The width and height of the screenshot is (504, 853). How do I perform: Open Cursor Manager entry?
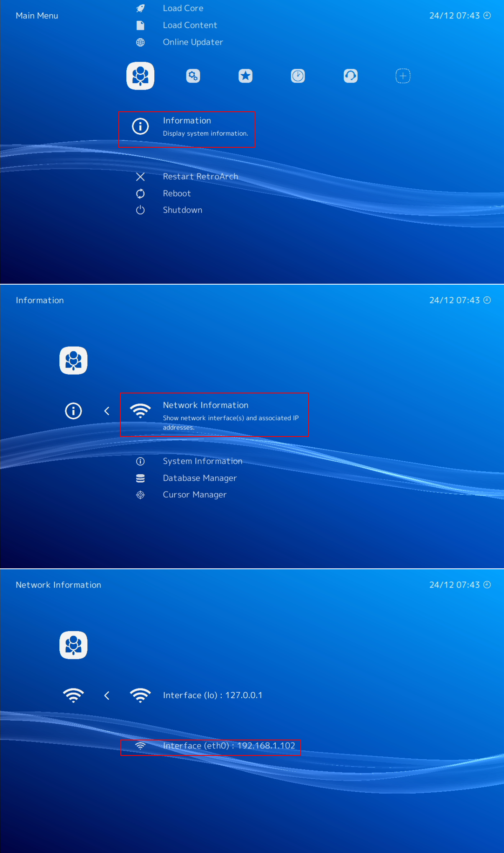tap(194, 495)
